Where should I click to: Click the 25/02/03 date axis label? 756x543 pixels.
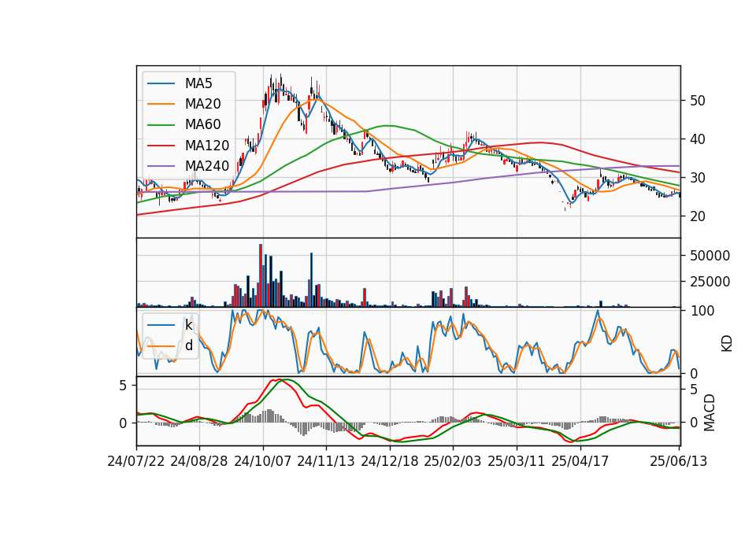tap(453, 461)
